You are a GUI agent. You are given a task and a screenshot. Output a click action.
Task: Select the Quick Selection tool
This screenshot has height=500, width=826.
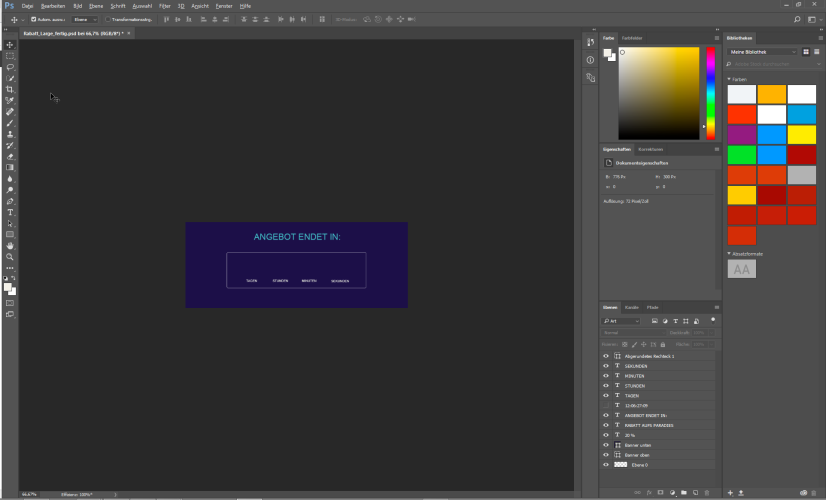pos(10,78)
